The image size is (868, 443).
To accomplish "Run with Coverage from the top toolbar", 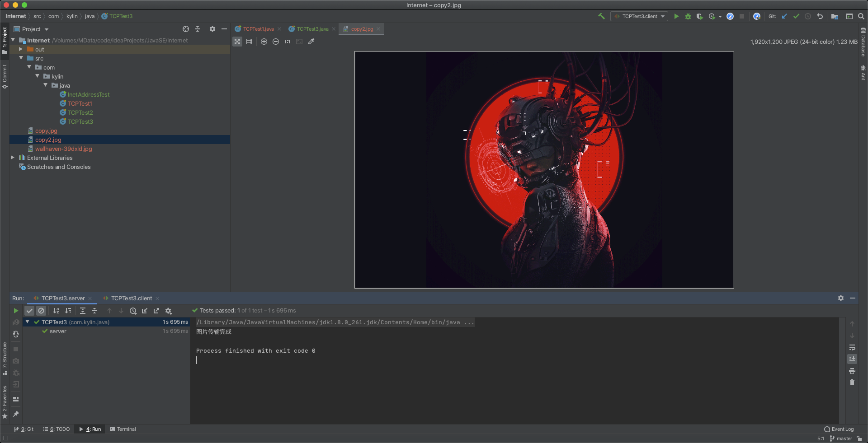I will (x=699, y=16).
